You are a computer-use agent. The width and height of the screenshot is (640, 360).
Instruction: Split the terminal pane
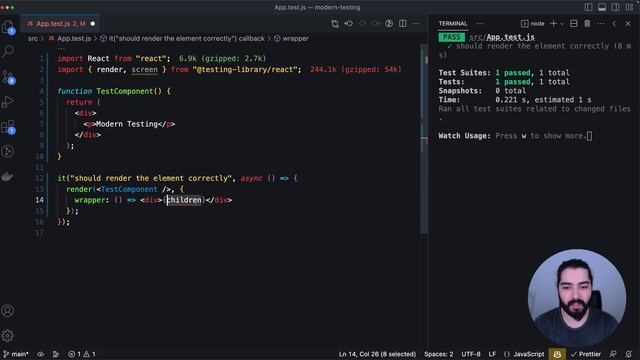[x=573, y=24]
